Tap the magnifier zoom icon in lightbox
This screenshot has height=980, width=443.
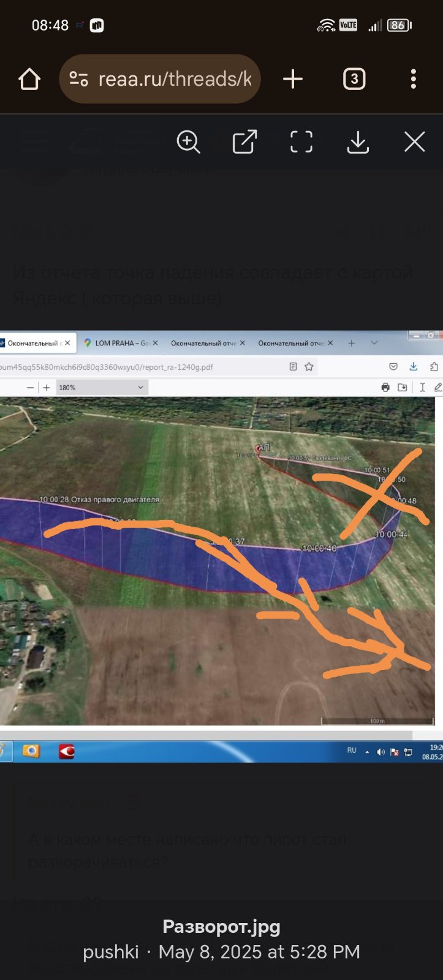[x=188, y=142]
